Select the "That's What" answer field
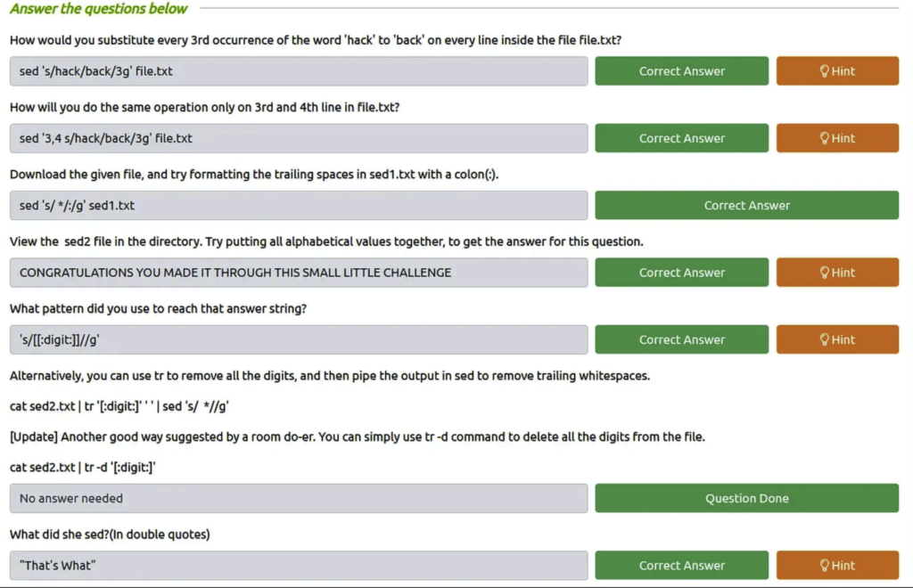This screenshot has width=913, height=588. pos(299,566)
